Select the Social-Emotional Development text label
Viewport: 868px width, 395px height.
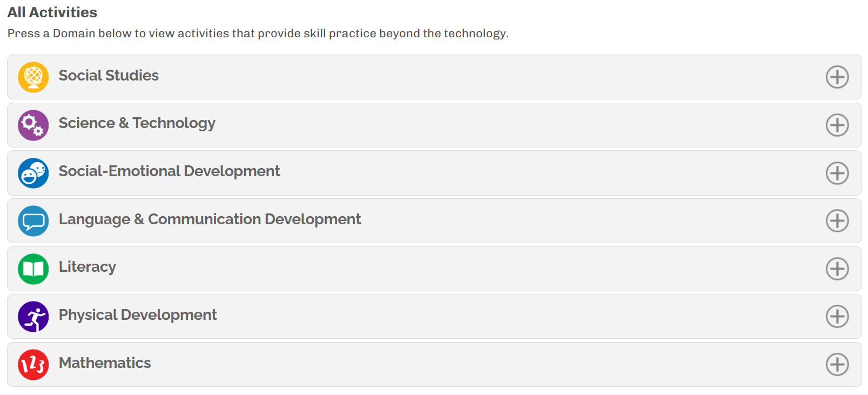click(170, 171)
